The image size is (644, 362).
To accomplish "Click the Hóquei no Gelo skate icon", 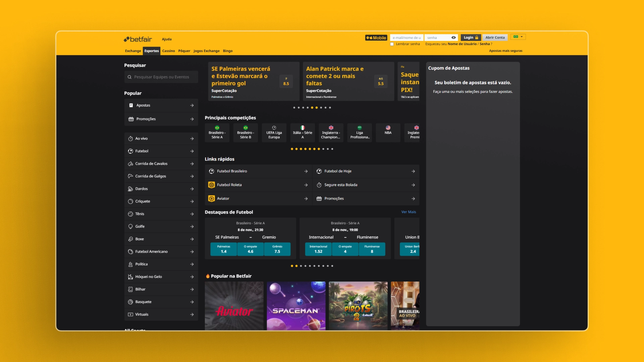I will (x=130, y=277).
